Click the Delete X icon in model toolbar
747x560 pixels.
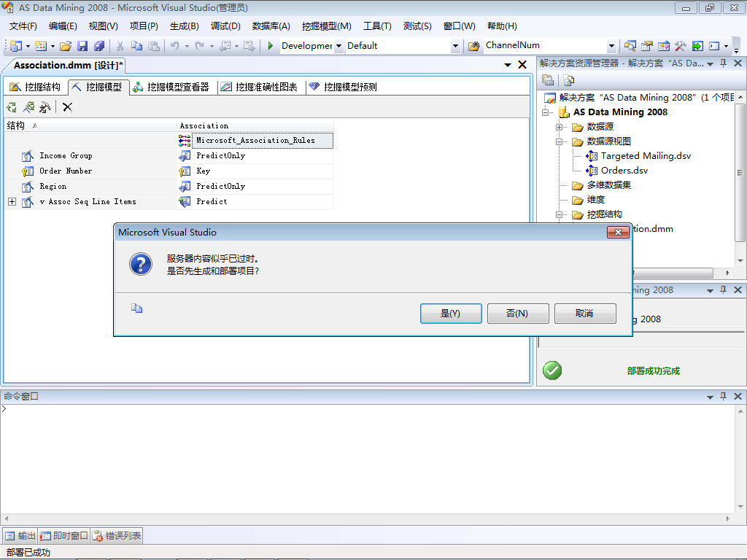[x=68, y=107]
